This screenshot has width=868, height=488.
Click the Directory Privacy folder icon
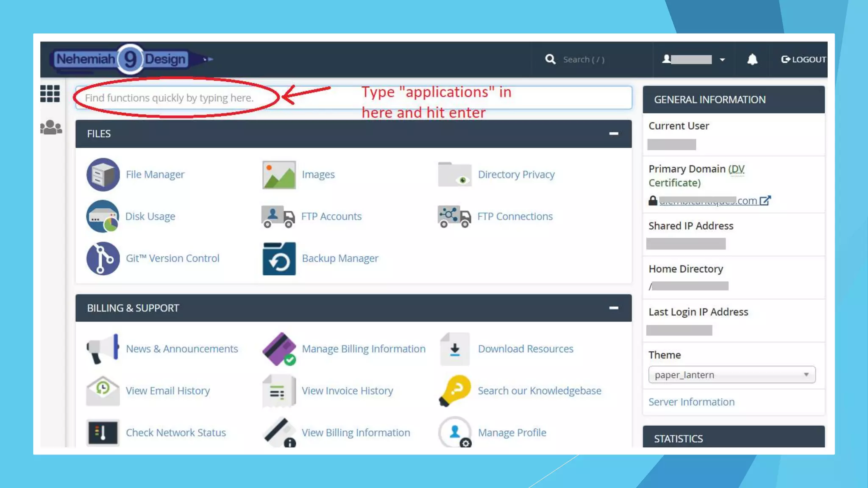[x=454, y=175]
